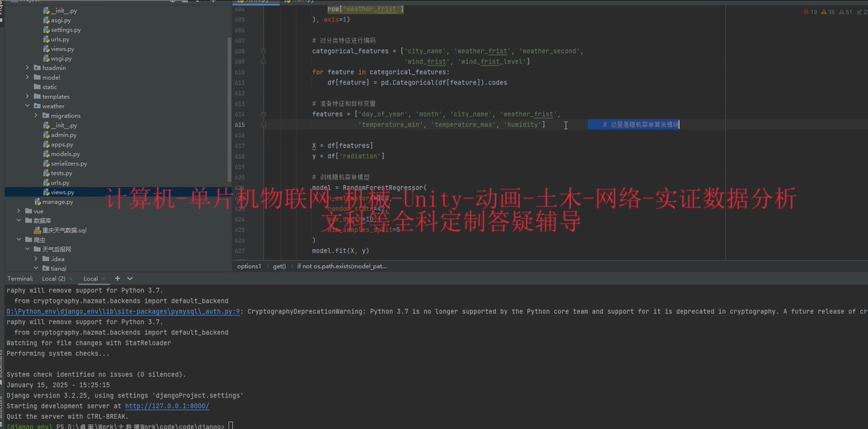Expand the model folder arrow
The image size is (868, 429).
click(x=28, y=77)
